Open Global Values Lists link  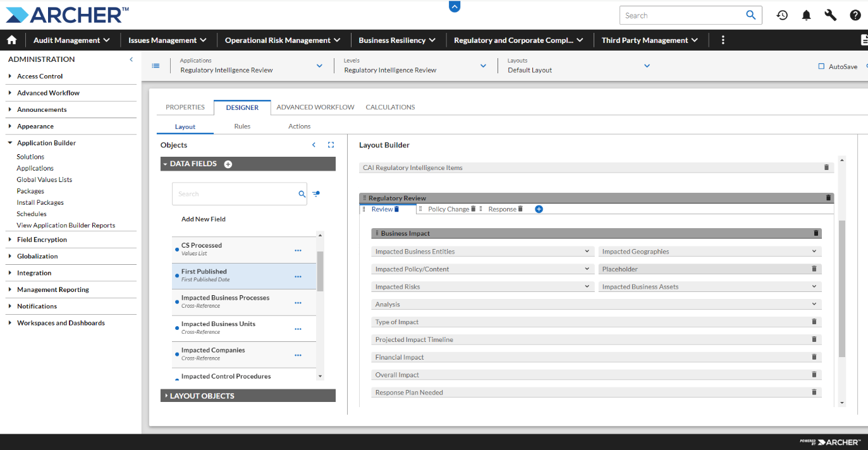pyautogui.click(x=44, y=179)
